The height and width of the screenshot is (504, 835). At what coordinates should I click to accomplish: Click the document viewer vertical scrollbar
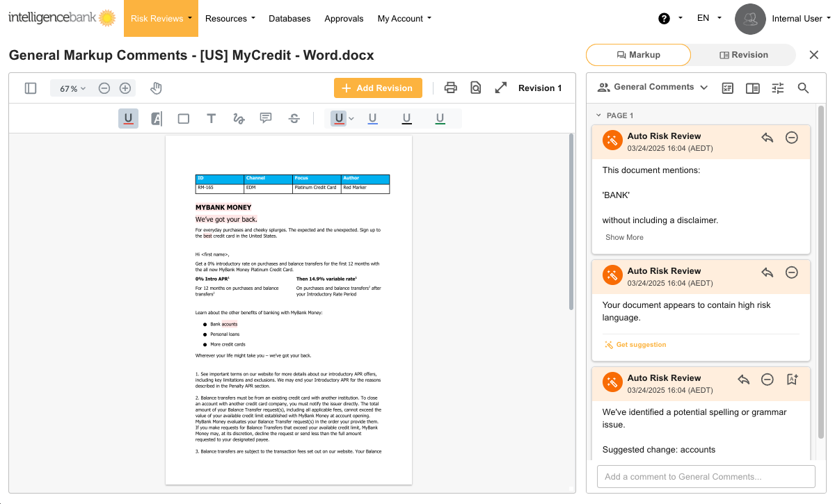[571, 222]
